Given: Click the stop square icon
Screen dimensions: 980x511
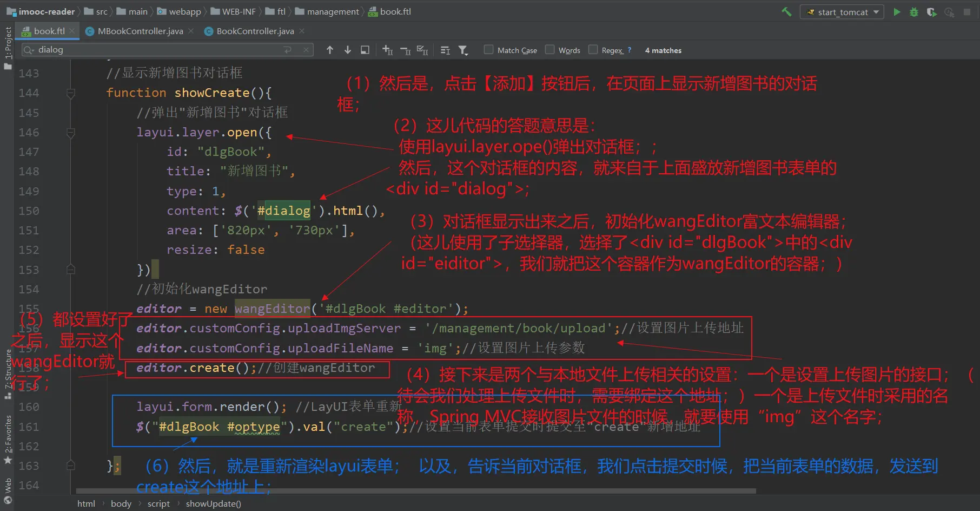Looking at the screenshot, I should 967,12.
